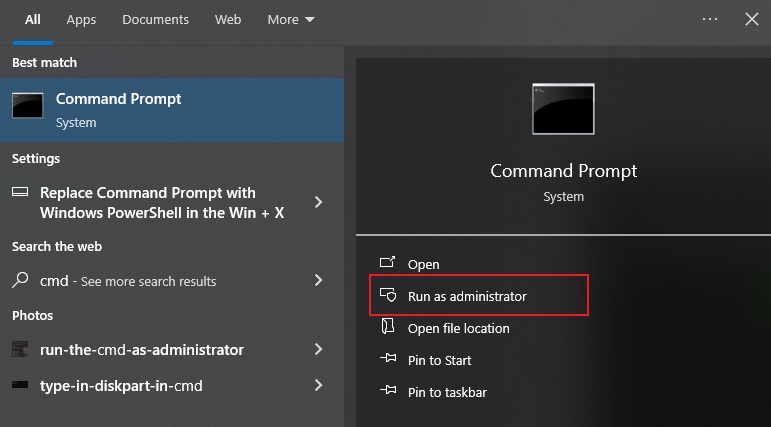771x427 pixels.
Task: Close the search panel
Action: (751, 19)
